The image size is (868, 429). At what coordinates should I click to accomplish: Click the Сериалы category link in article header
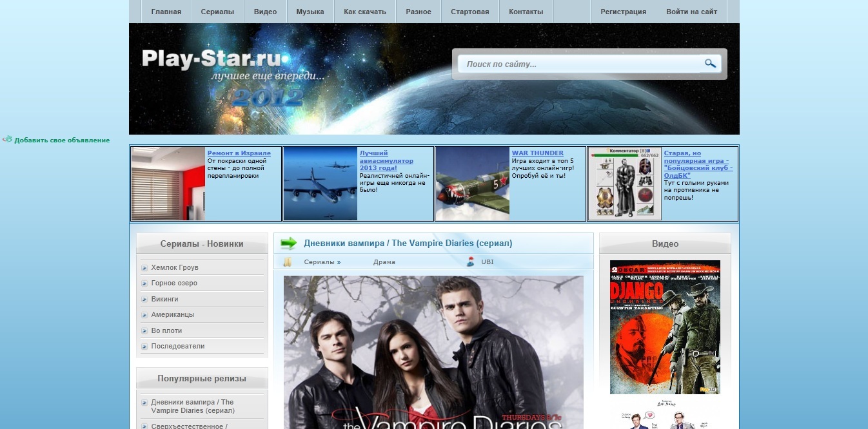[319, 262]
